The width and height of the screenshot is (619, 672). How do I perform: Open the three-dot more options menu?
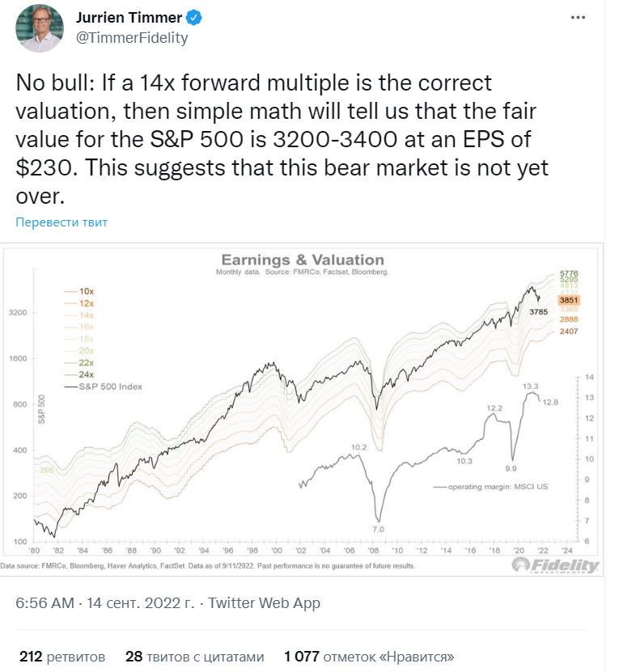click(578, 18)
